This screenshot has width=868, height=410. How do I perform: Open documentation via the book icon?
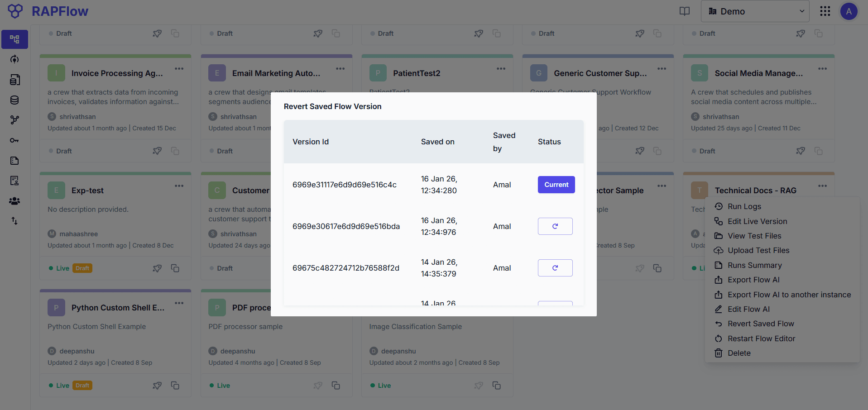tap(684, 11)
